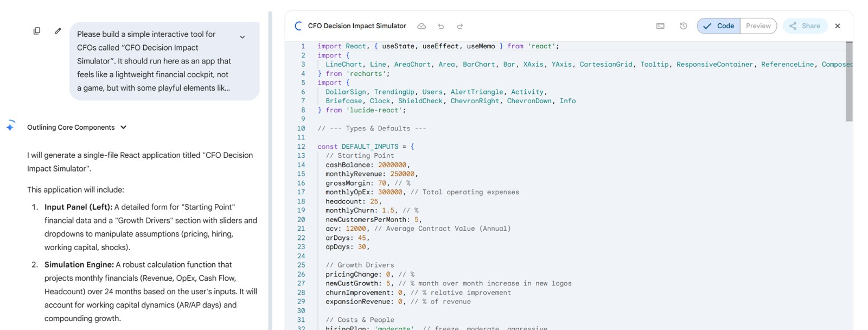Click the 'arDays: 45' code line

tap(348, 238)
